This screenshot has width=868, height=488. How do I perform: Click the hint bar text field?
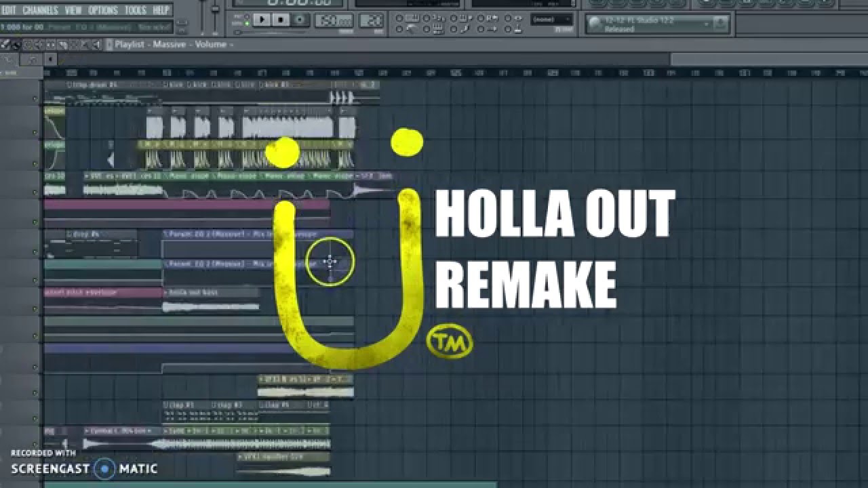(x=87, y=27)
